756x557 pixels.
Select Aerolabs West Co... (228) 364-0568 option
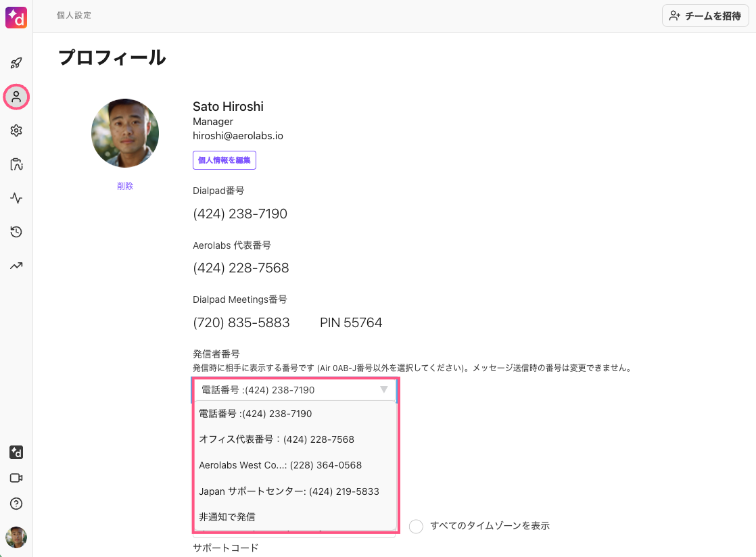tap(296, 466)
